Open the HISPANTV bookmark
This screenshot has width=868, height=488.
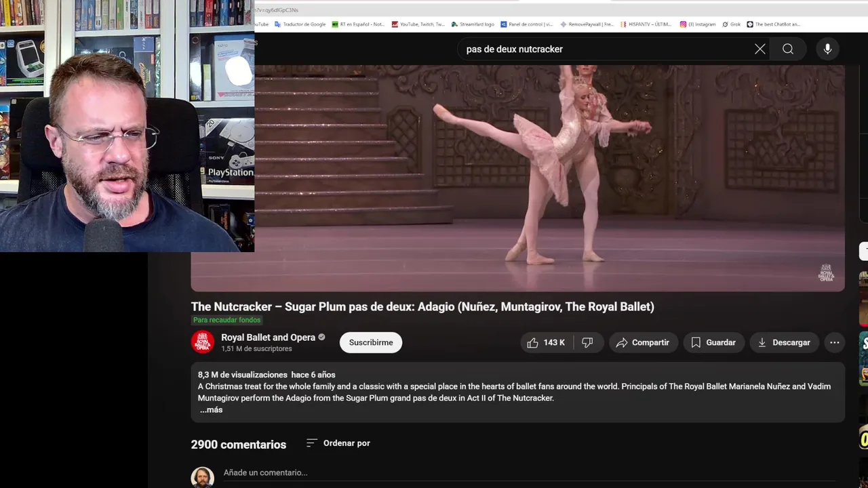(646, 24)
